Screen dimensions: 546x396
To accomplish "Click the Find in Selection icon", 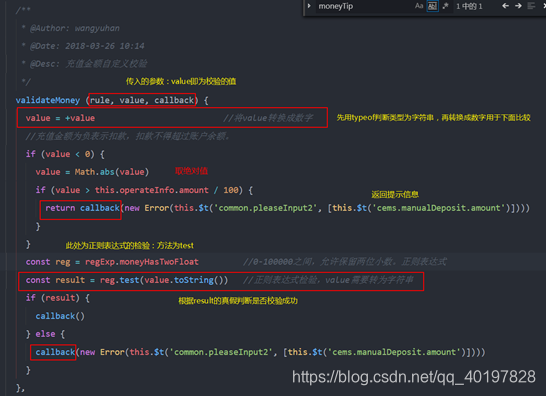I will coord(531,6).
